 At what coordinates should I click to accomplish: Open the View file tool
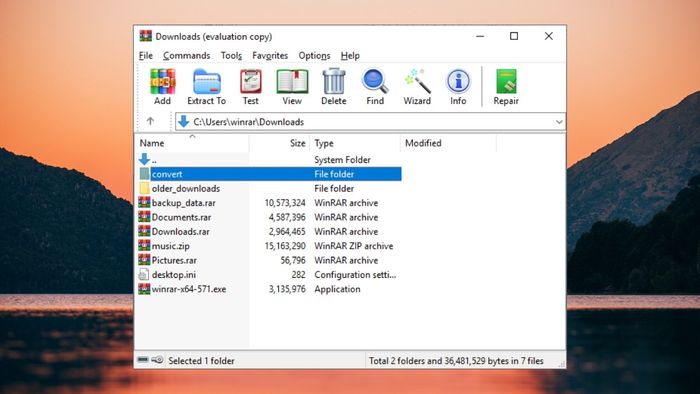tap(292, 87)
